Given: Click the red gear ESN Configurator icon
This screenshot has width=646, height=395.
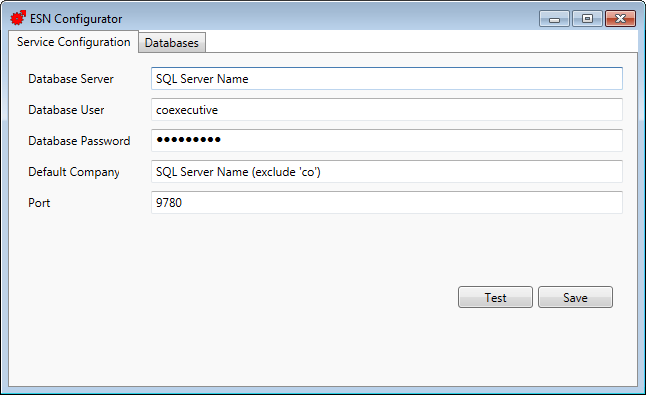Looking at the screenshot, I should [18, 18].
